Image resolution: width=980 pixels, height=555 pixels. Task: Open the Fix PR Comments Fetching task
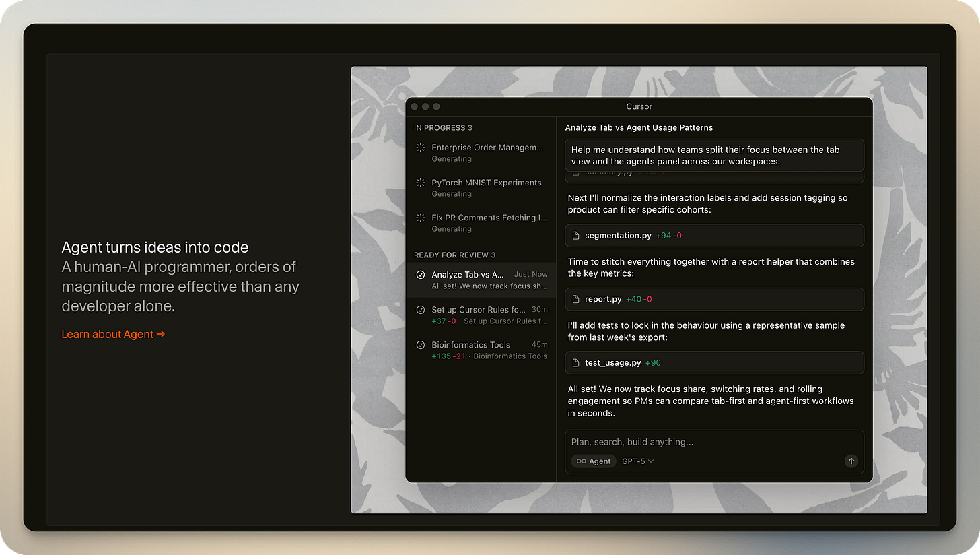[x=481, y=223]
